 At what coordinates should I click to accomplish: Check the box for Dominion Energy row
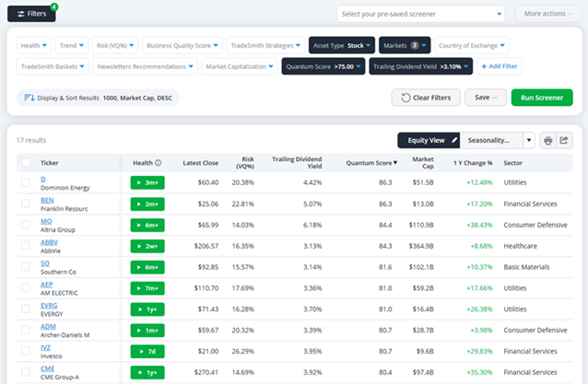[26, 182]
